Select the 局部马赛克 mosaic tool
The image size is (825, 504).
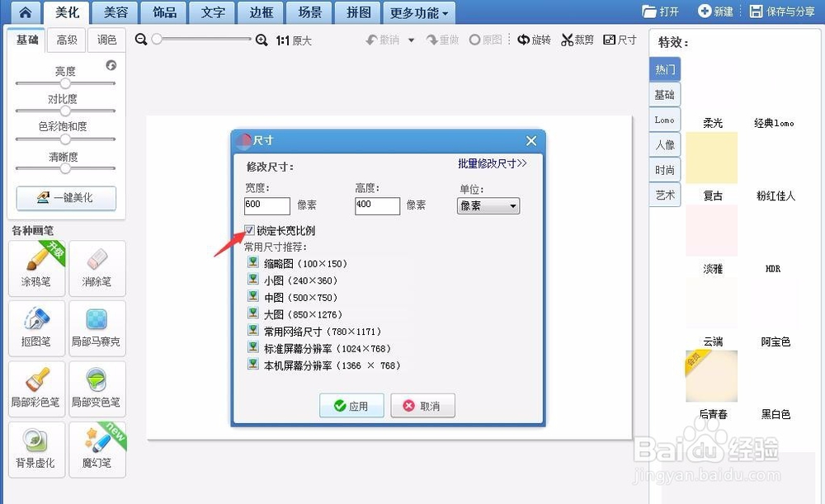point(97,328)
